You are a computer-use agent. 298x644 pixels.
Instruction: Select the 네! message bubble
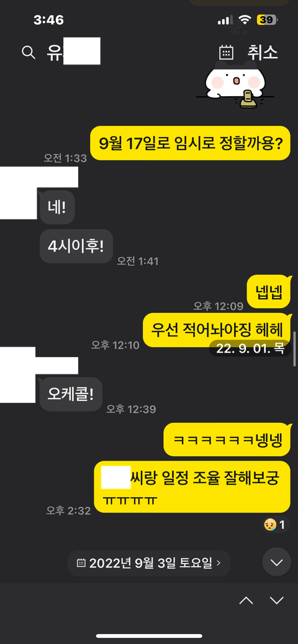pos(57,208)
